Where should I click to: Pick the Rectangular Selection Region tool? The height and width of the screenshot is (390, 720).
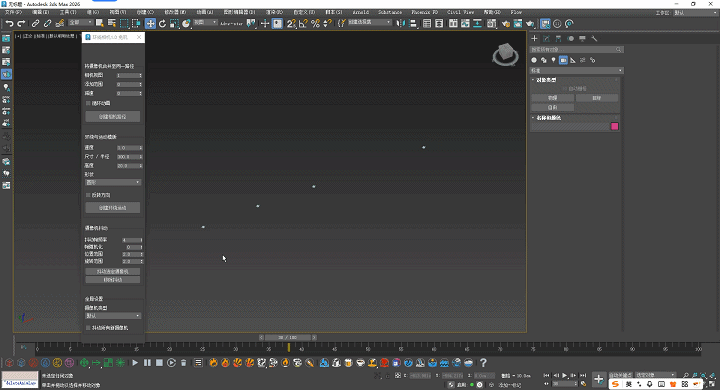point(124,23)
